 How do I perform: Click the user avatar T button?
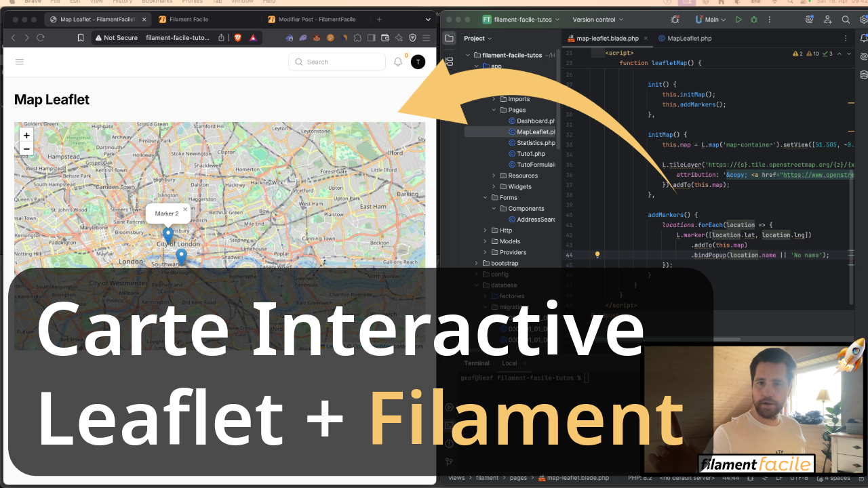[418, 62]
